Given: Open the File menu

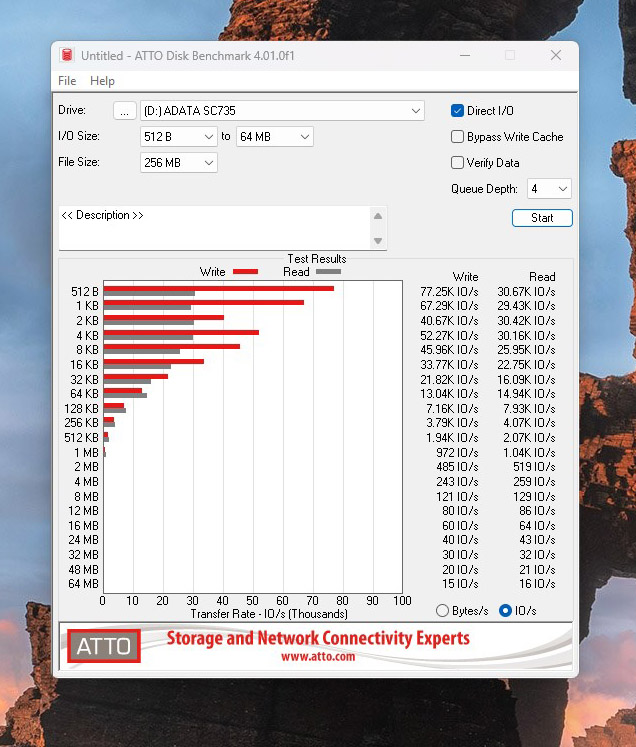Looking at the screenshot, I should pyautogui.click(x=67, y=81).
